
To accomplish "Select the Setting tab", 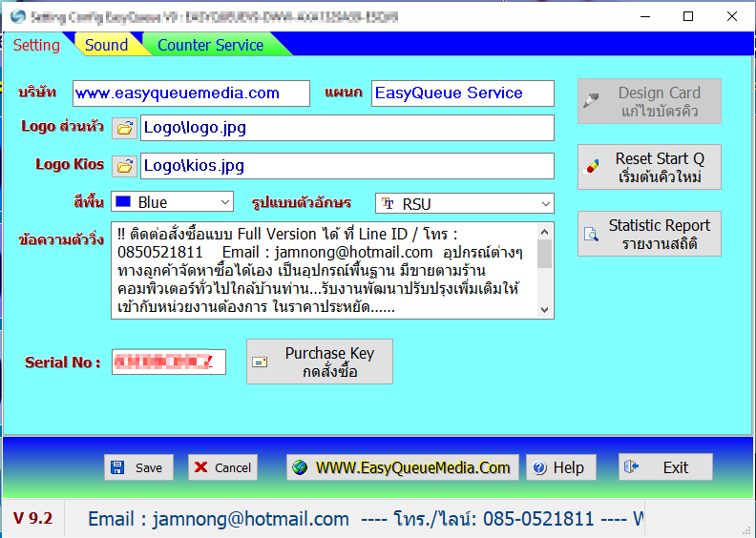I will click(x=36, y=45).
